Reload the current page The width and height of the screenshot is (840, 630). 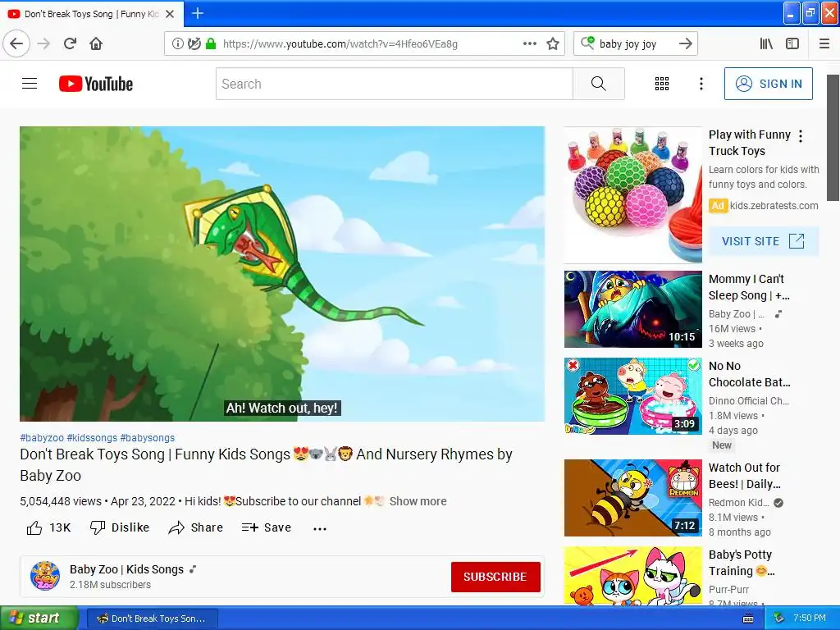click(x=71, y=43)
